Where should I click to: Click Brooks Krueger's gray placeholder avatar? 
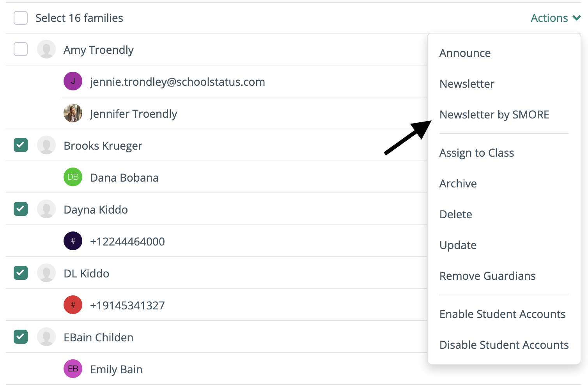pyautogui.click(x=46, y=145)
